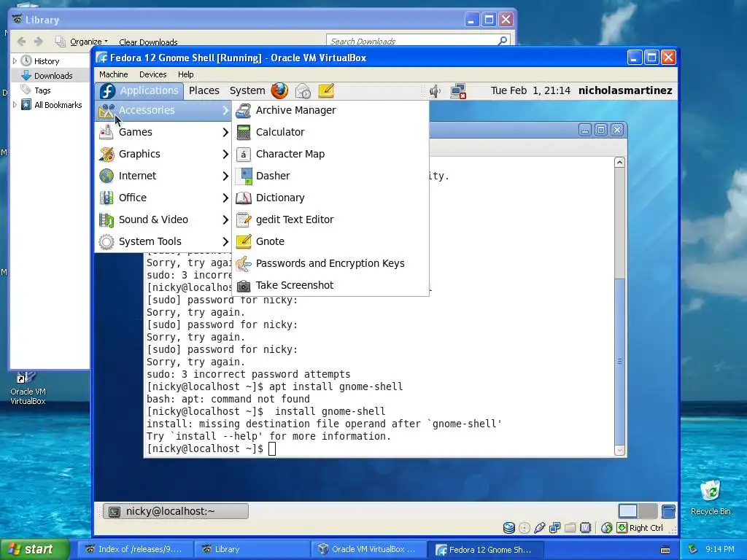This screenshot has height=560, width=747.
Task: Open the System menu in GNOME panel
Action: (x=247, y=90)
